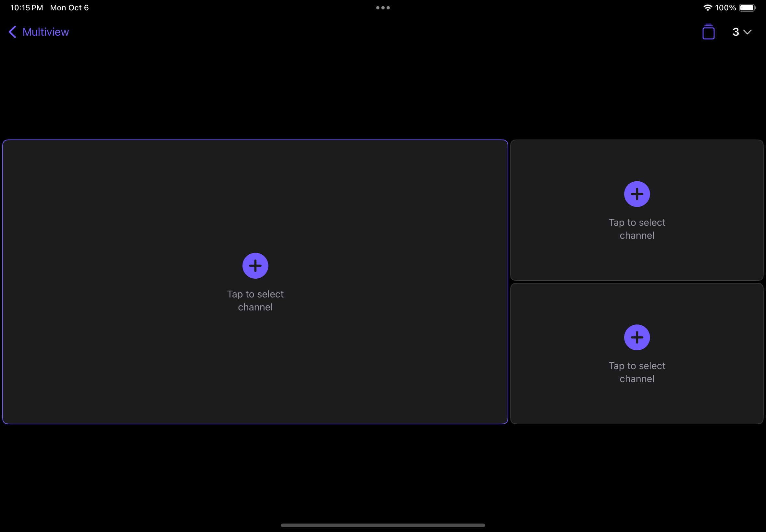Tap the plus icon in the top-right pane

636,194
